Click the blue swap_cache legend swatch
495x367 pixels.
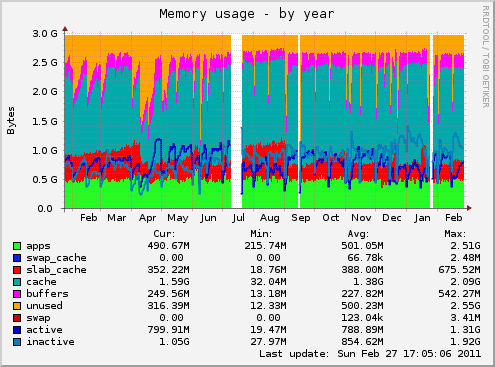(17, 258)
